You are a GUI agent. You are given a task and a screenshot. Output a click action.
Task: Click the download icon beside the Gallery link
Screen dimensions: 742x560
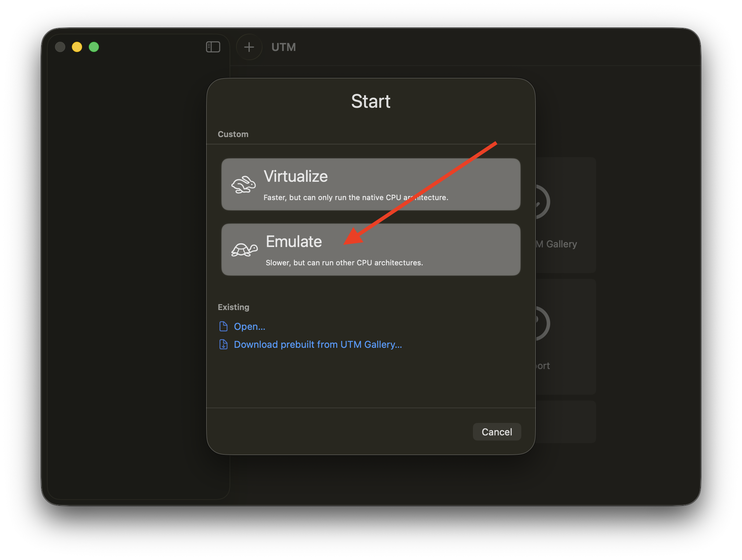pos(224,344)
